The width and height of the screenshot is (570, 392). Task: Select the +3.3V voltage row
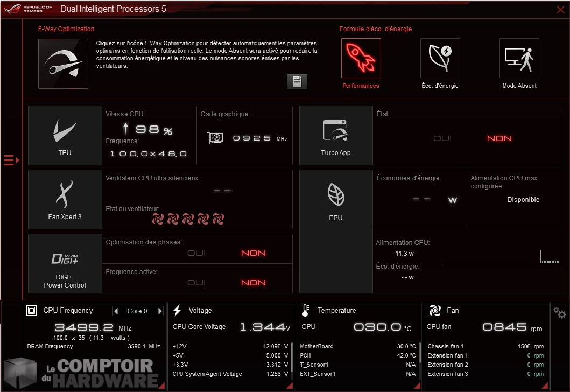230,365
